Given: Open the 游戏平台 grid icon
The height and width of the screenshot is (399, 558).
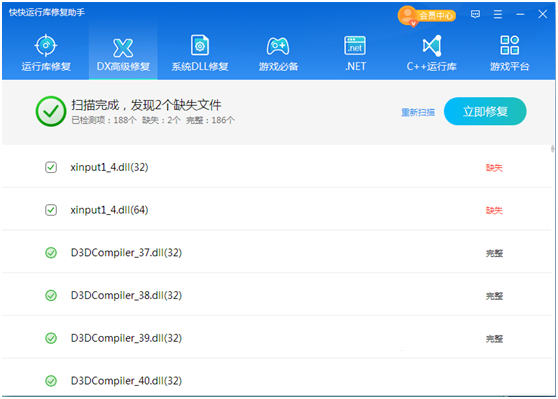Looking at the screenshot, I should click(x=510, y=45).
